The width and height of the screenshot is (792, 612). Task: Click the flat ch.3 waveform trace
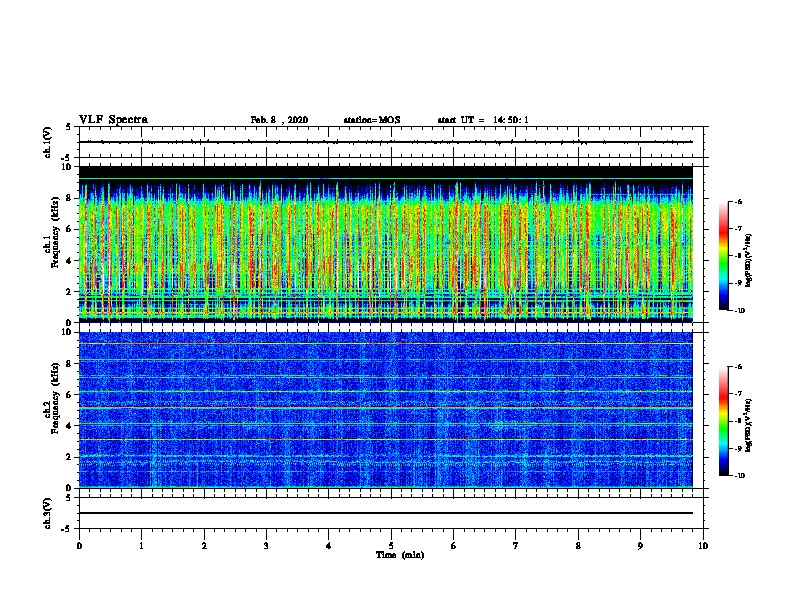coord(386,513)
